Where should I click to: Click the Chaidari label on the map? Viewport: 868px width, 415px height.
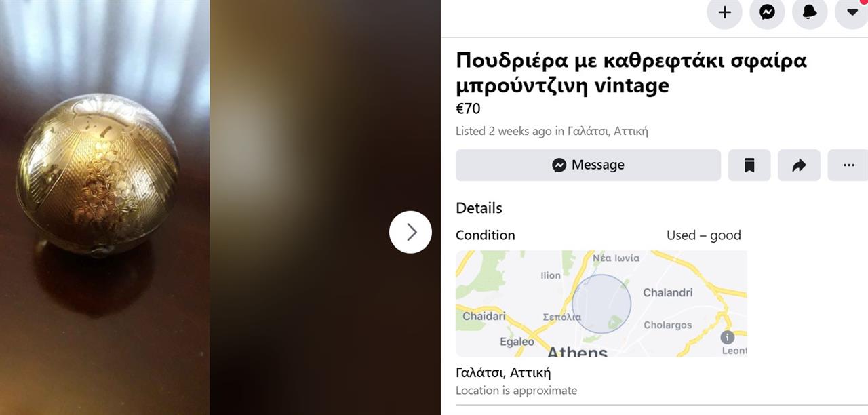point(484,316)
